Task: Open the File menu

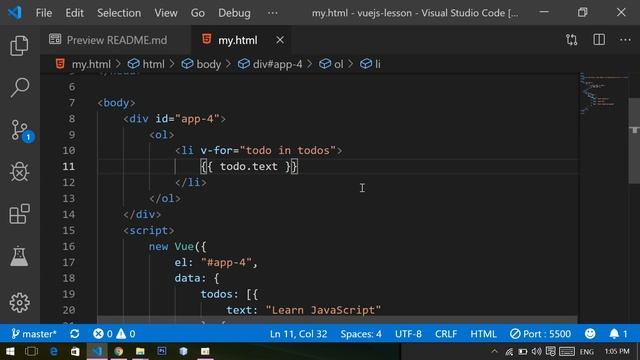Action: [44, 13]
